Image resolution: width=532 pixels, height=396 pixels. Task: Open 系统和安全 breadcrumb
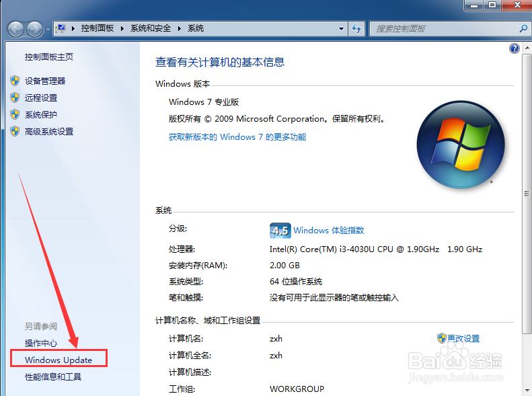pos(151,28)
